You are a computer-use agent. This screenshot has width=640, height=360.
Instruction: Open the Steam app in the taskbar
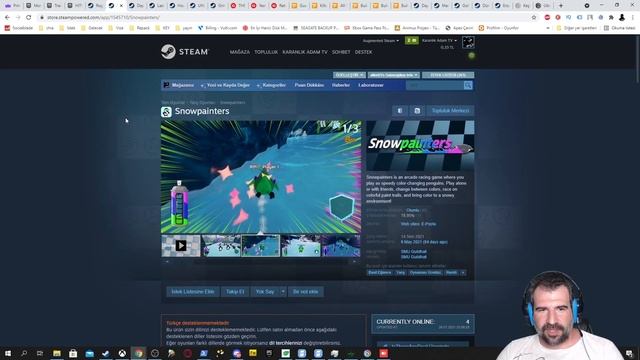pos(106,353)
